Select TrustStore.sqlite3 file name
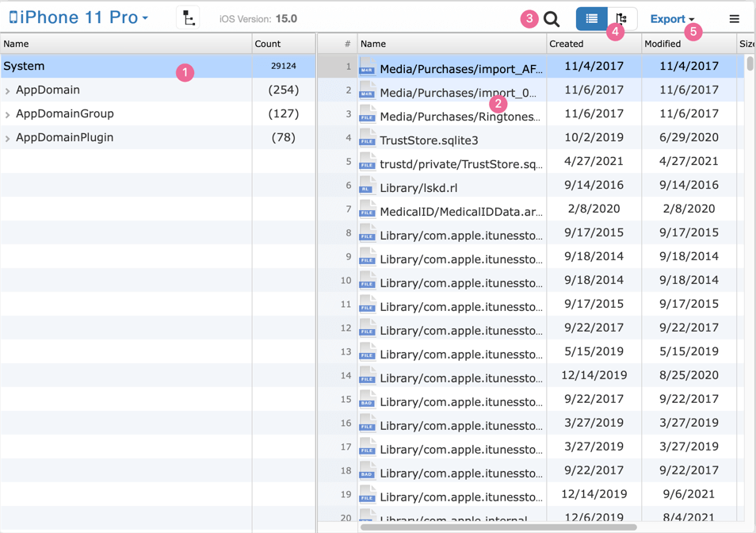Viewport: 756px width, 533px height. point(429,140)
